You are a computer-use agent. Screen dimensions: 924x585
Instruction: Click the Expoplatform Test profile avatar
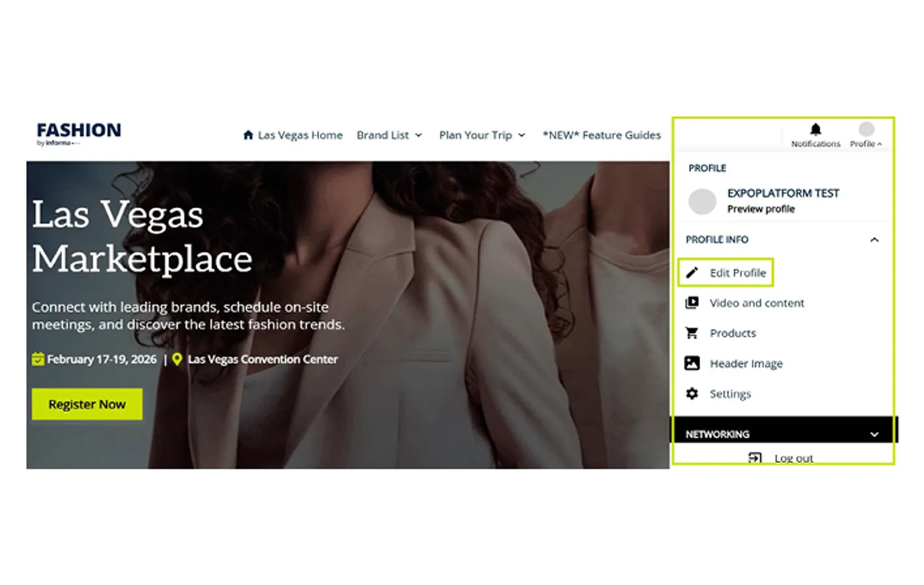[702, 201]
